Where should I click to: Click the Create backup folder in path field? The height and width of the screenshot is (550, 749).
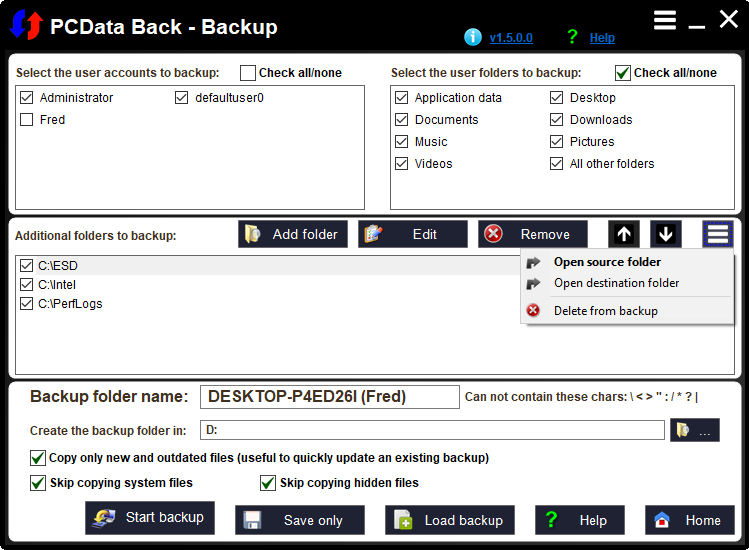pyautogui.click(x=432, y=430)
